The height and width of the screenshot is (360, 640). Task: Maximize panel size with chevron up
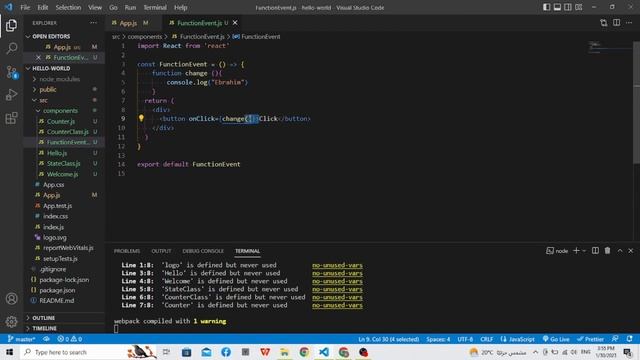pos(620,251)
